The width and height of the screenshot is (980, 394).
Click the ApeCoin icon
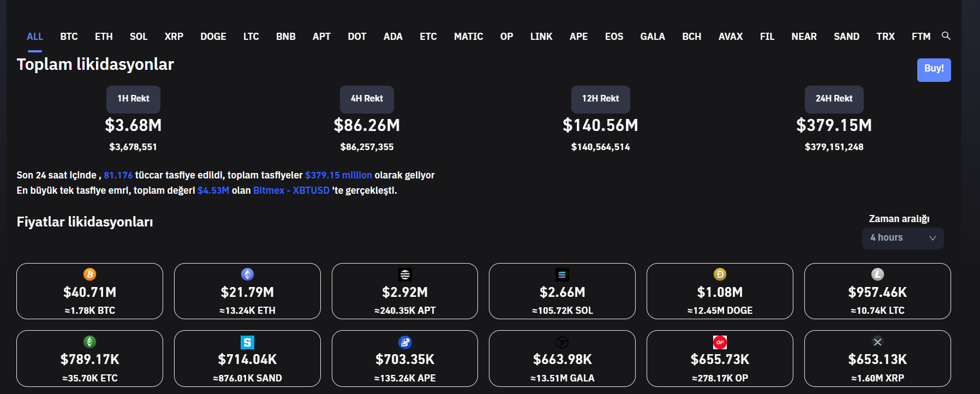tap(405, 342)
